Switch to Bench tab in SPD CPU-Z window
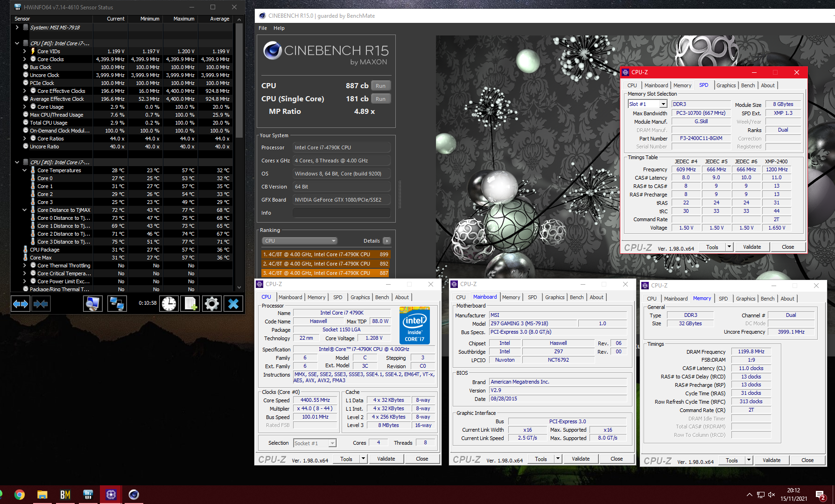Screen dimensions: 835x504 [x=748, y=85]
